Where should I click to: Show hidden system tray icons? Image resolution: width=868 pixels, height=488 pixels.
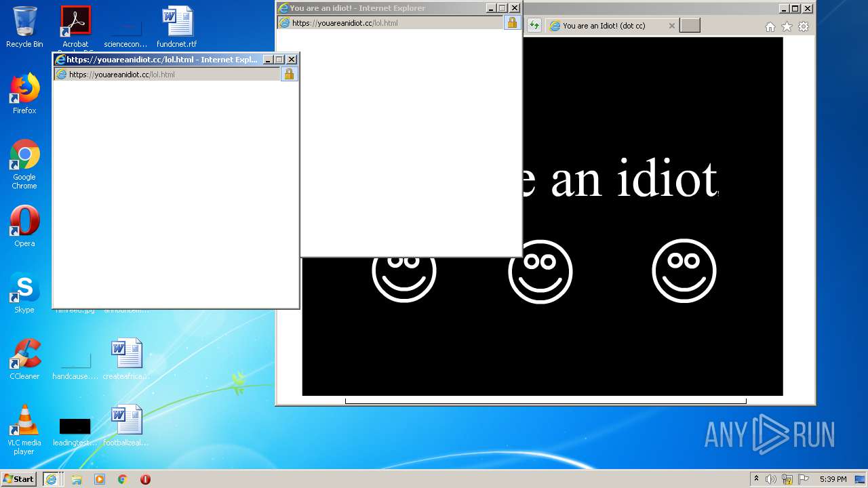coord(756,479)
